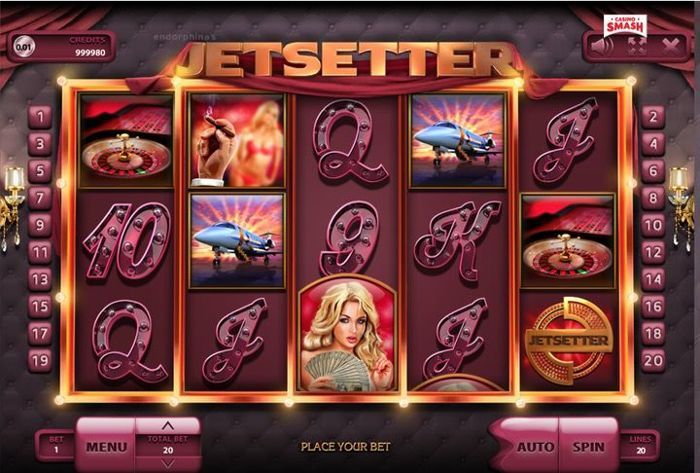Enable AUTO spin mode
700x473 pixels.
click(x=534, y=446)
